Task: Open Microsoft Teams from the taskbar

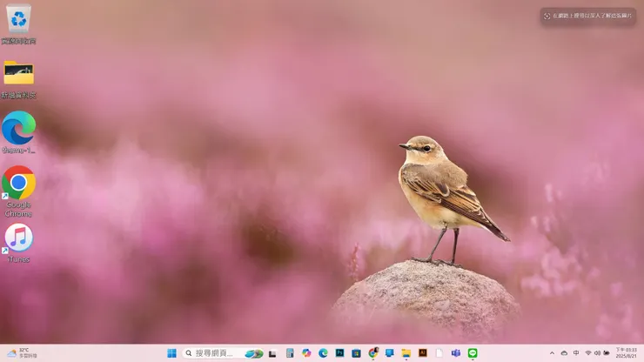Action: click(x=456, y=353)
